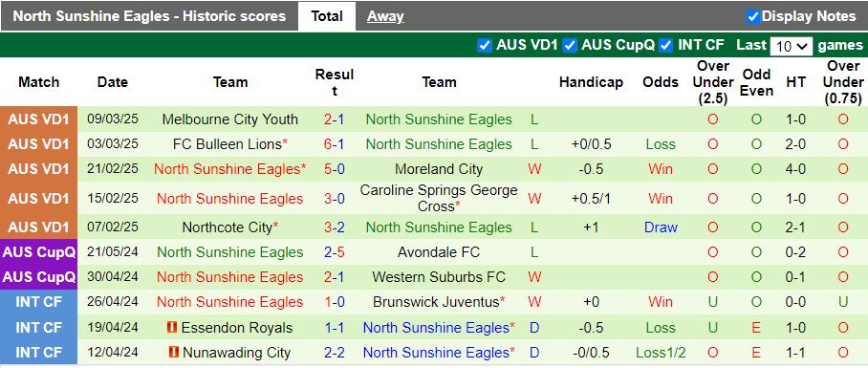The image size is (868, 368).
Task: Click Caroline Springs George Cross team
Action: pos(439,199)
